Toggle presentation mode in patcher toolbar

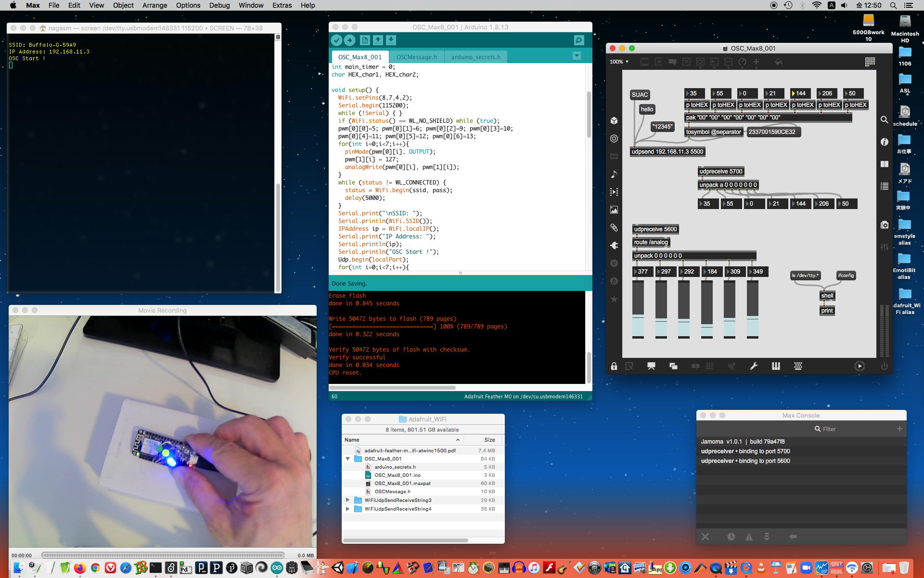(x=651, y=366)
